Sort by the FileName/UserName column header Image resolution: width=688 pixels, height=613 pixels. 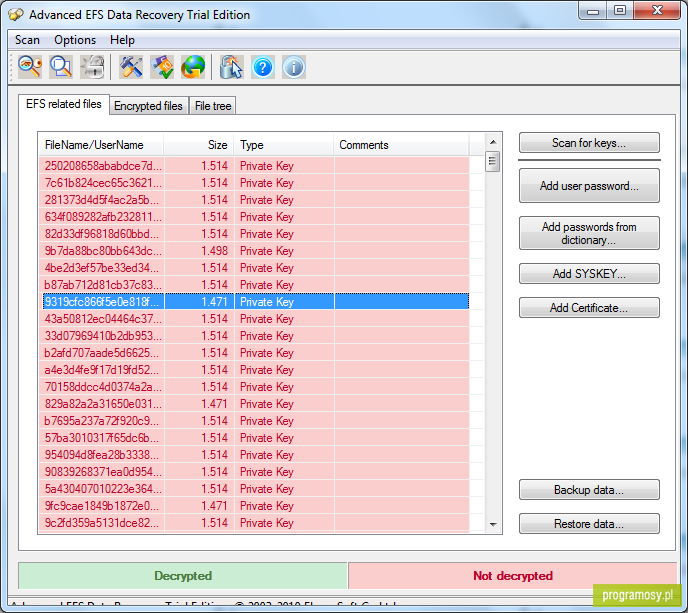101,145
